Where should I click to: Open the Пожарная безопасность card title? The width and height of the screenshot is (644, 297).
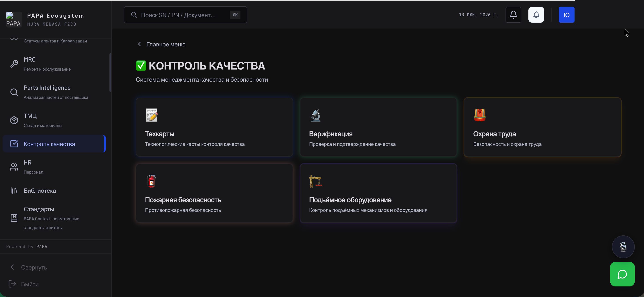click(x=183, y=200)
